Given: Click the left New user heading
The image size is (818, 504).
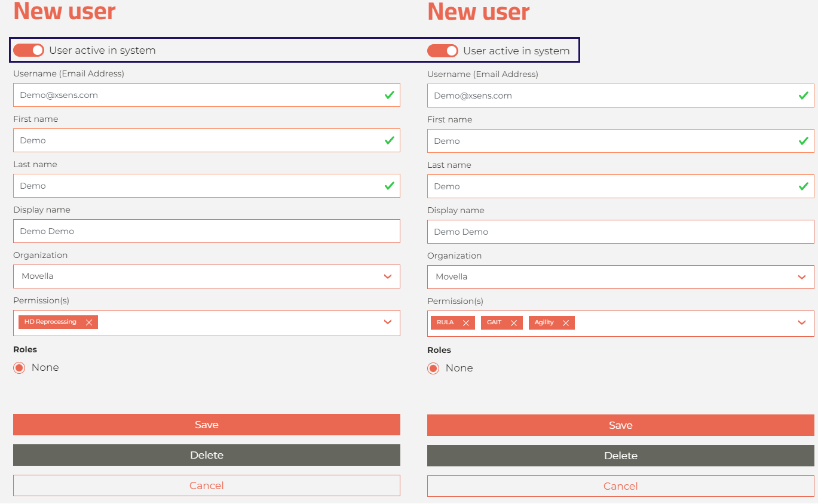Looking at the screenshot, I should point(64,11).
